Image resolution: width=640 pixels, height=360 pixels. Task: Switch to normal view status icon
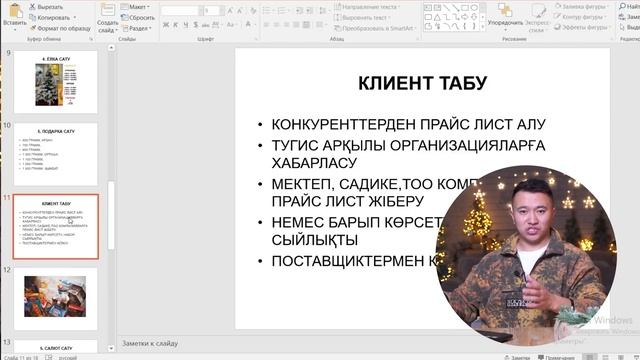[x=589, y=357]
